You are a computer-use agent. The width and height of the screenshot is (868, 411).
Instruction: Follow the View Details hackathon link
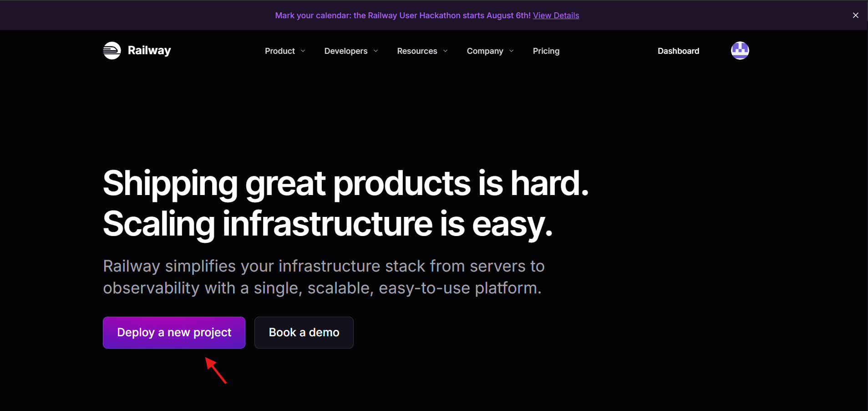tap(556, 15)
